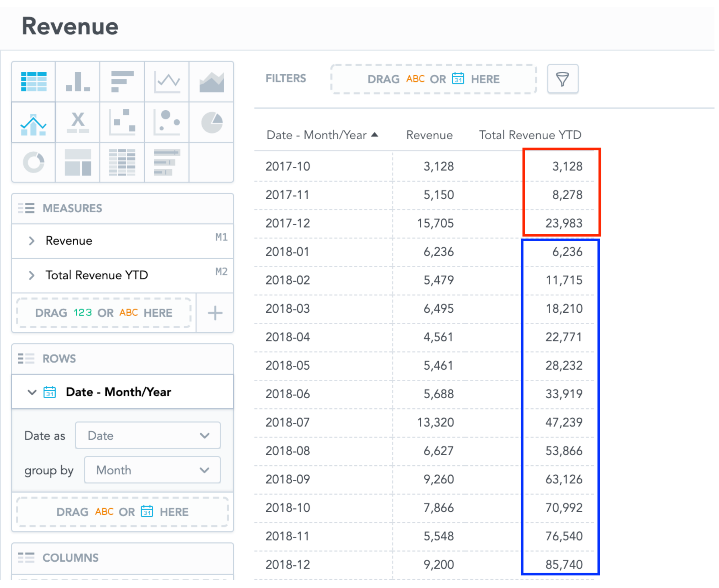Image resolution: width=719 pixels, height=588 pixels.
Task: Switch to the bubble chart type
Action: 167,123
